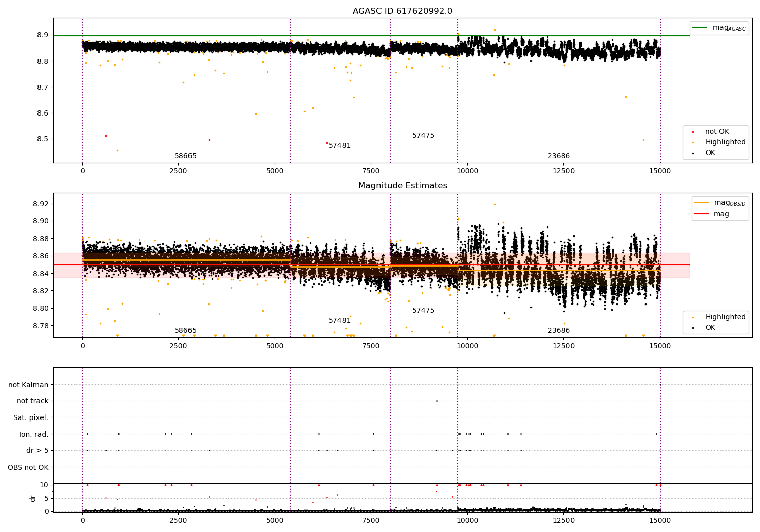Select the 'not OK' legend entry
Screen dimensions: 760x532
[717, 132]
